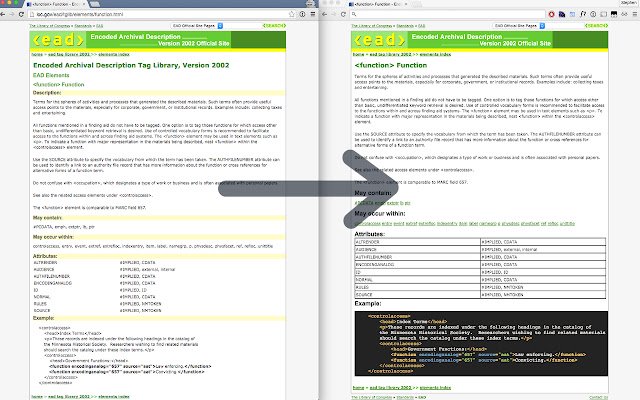Screen dimensions: 640x400
Task: Click elements index link at top of left page
Action: pos(114,54)
